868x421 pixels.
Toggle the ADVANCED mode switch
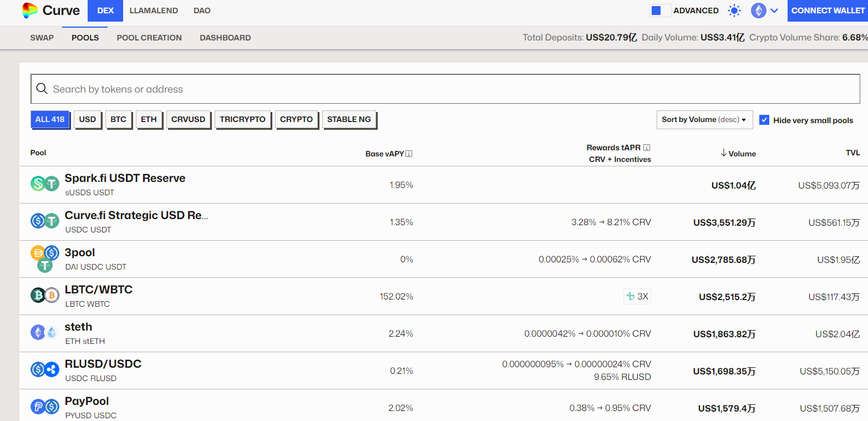point(660,11)
